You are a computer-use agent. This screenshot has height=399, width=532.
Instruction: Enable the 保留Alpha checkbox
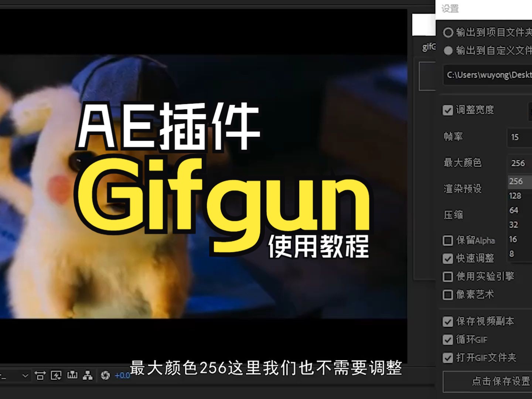click(448, 241)
